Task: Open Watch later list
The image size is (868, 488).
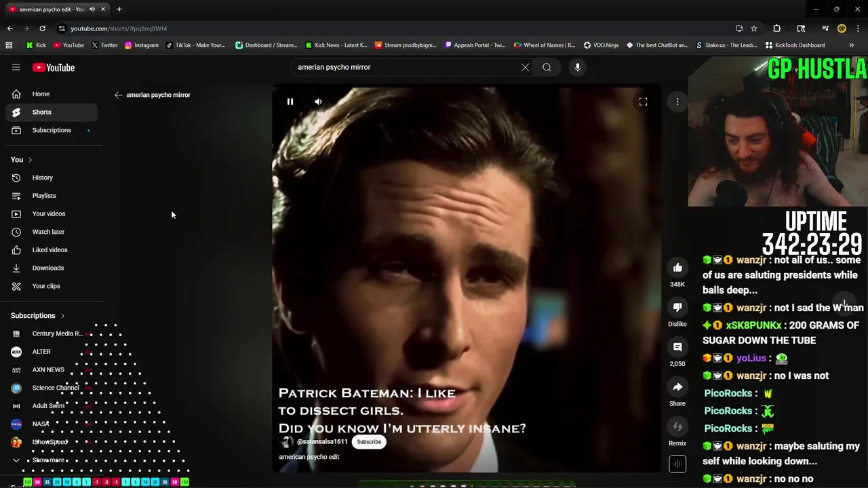Action: point(51,232)
